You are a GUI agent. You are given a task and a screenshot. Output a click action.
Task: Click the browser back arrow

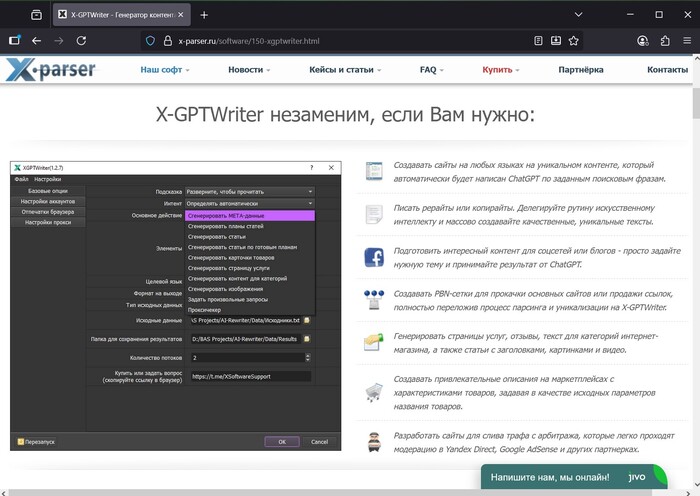tap(37, 41)
